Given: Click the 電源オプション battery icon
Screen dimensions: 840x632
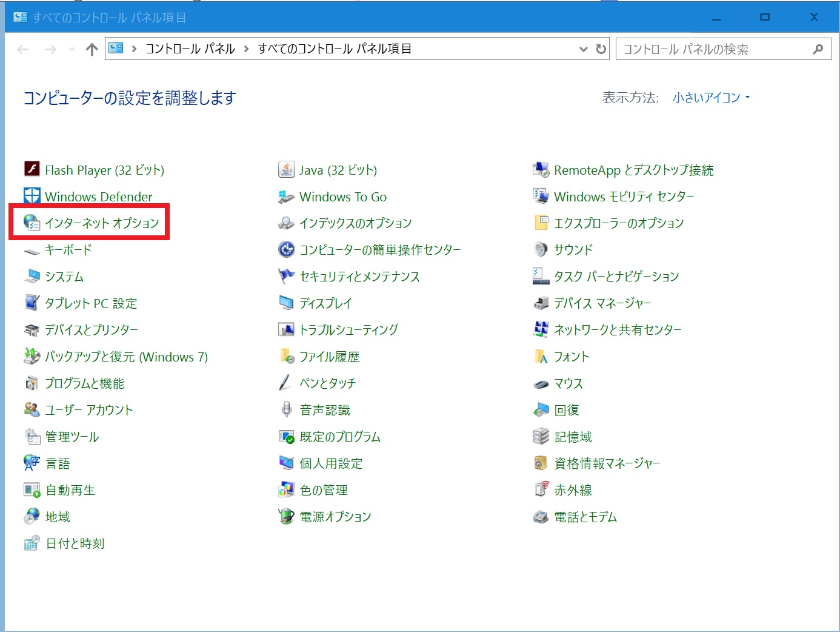Looking at the screenshot, I should (x=286, y=516).
